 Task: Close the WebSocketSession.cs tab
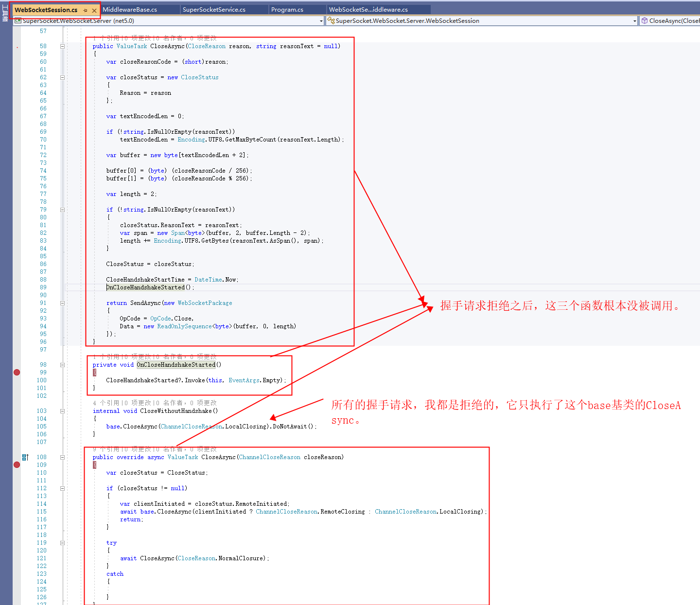[x=94, y=9]
